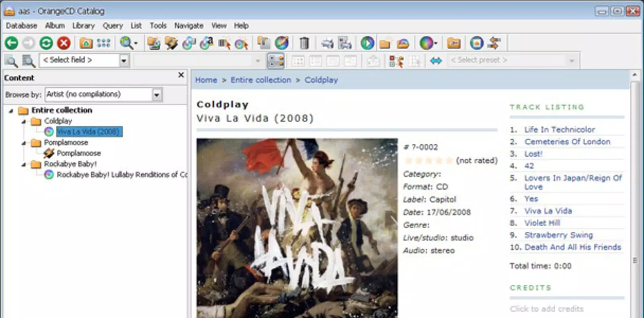The height and width of the screenshot is (318, 644).
Task: Click the orange swap arrows icon
Action: pyautogui.click(x=494, y=43)
